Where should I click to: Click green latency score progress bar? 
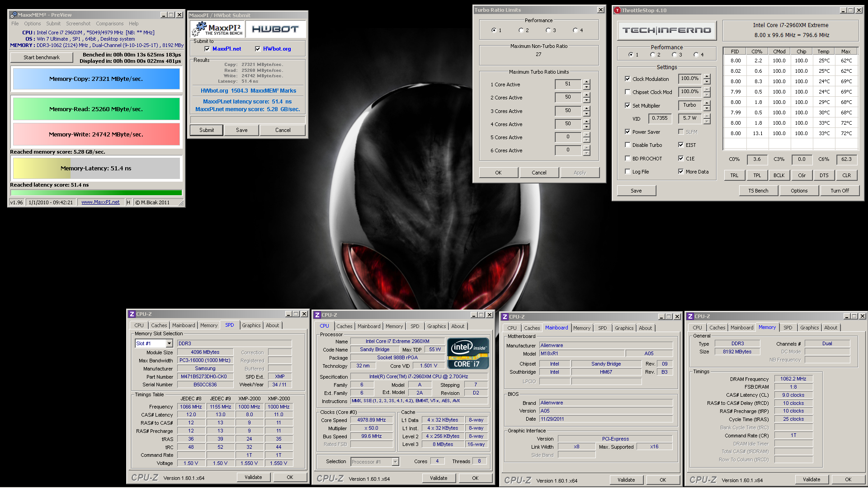click(96, 192)
